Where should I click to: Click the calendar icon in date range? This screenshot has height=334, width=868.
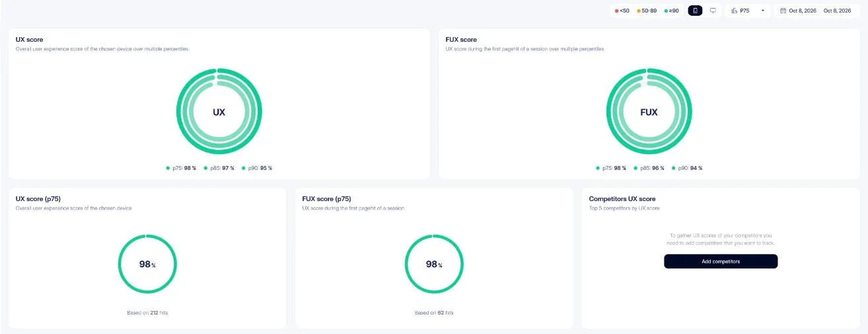[783, 11]
